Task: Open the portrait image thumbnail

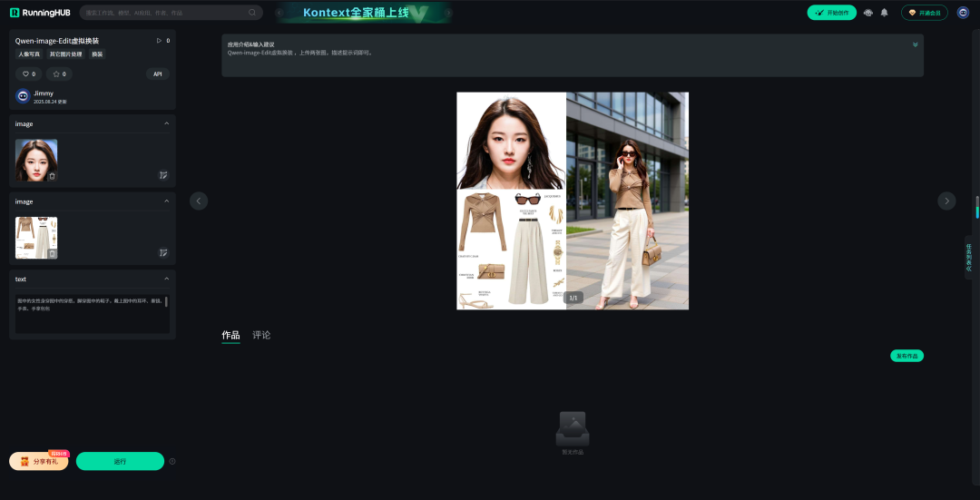Action: pyautogui.click(x=36, y=160)
